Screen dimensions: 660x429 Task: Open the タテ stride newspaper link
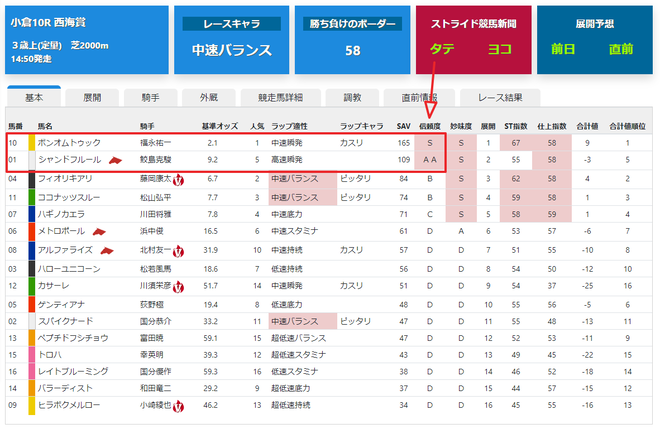442,49
